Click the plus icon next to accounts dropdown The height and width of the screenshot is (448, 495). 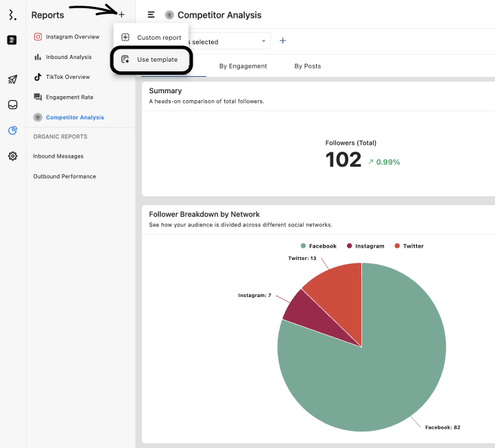282,41
